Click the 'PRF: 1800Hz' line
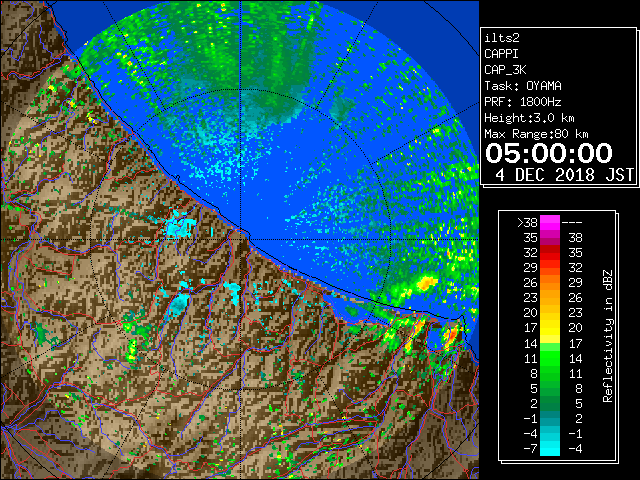640x480 pixels. tap(523, 102)
